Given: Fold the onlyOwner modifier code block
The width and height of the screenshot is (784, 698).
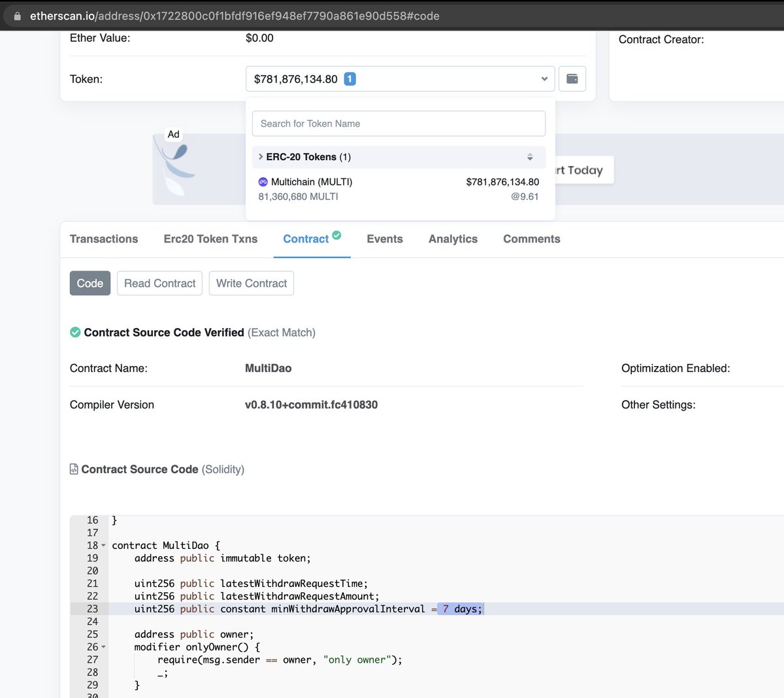Looking at the screenshot, I should 103,647.
